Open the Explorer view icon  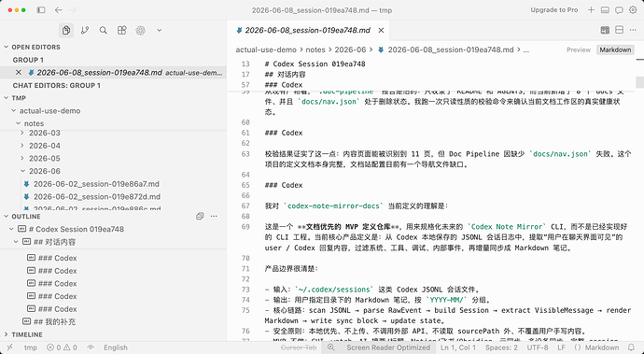click(66, 30)
